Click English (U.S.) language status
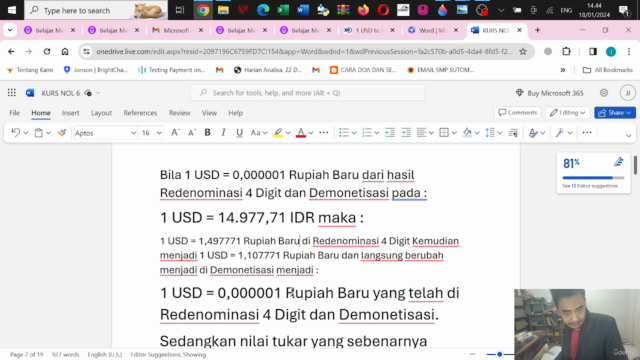Image resolution: width=640 pixels, height=360 pixels. 104,354
